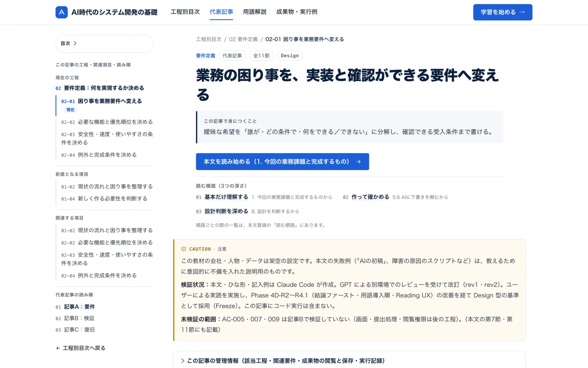The image size is (588, 368).
Task: Open 02-02 必要な機能と優先順位を決める under 現在の工程
Action: pyautogui.click(x=107, y=122)
